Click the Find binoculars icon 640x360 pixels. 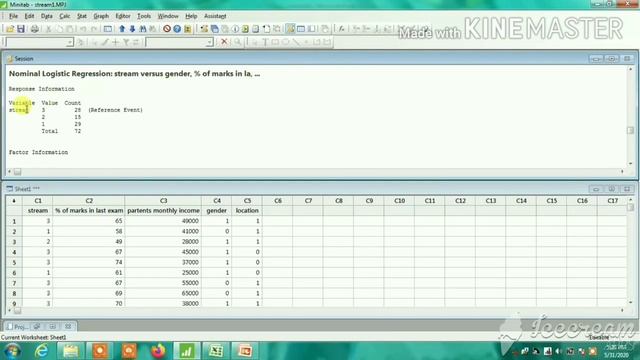pos(142,29)
